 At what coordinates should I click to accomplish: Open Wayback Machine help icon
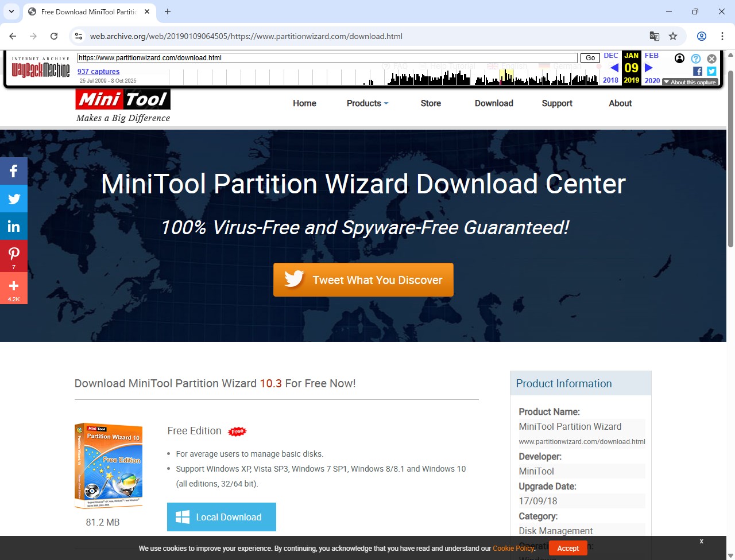695,59
